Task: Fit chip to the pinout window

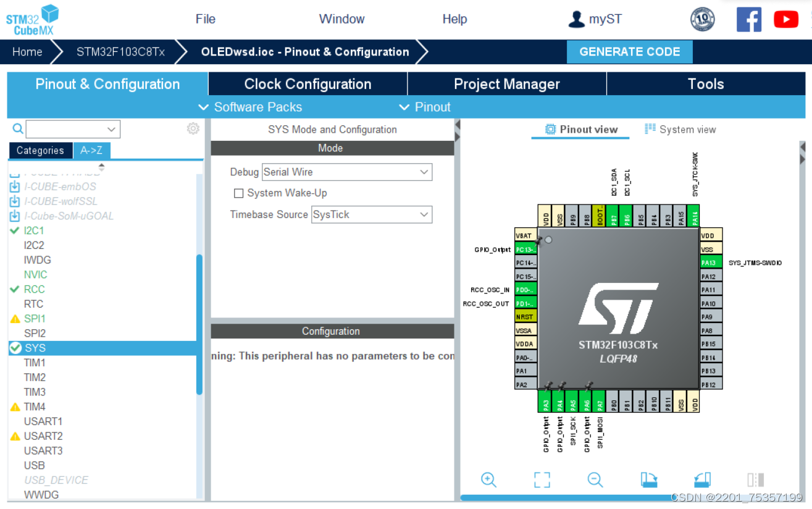Action: [542, 480]
